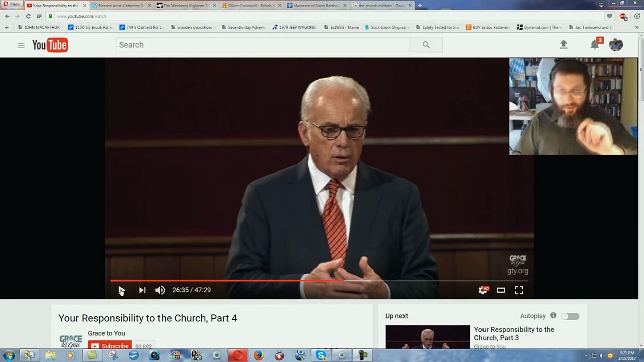Show Autoplay info icon

tap(553, 316)
